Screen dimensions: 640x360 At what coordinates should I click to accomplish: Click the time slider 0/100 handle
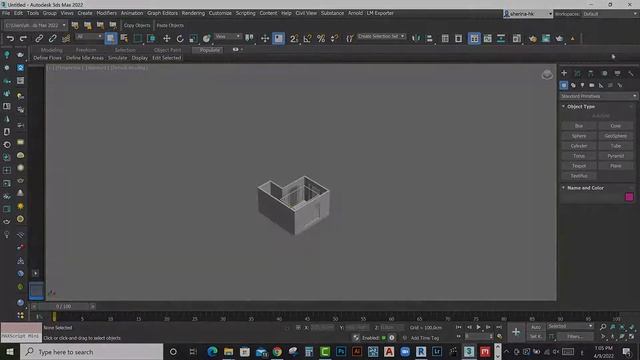pyautogui.click(x=63, y=306)
